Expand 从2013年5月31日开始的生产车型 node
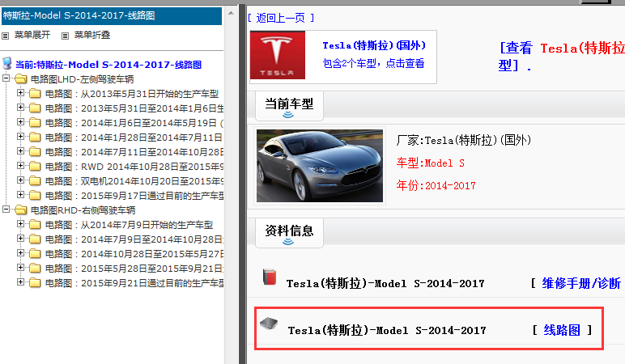 20,93
